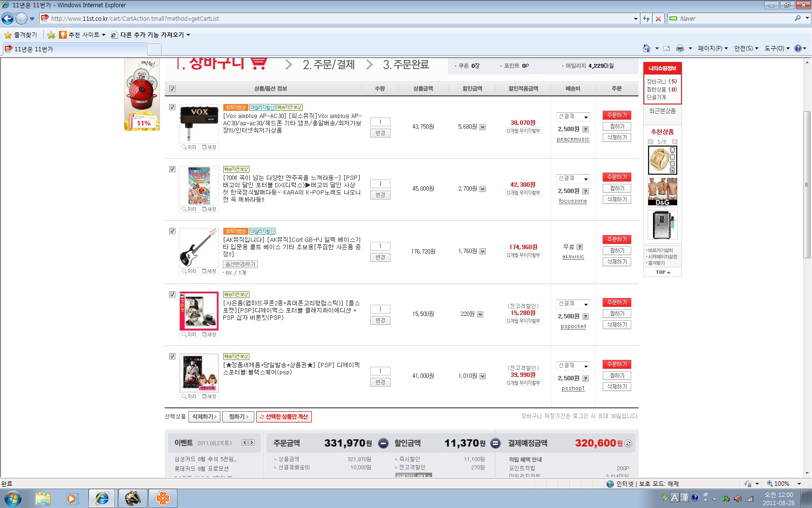
Task: Click the zoom level magnifier in status bar
Action: (770, 483)
